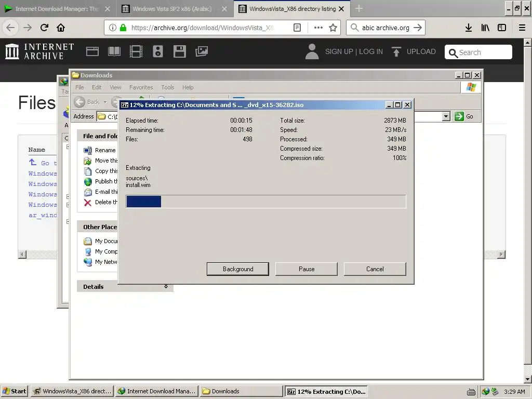Screen dimensions: 532x399
Task: Click UPLOAD link on Internet Archive
Action: coord(421,51)
